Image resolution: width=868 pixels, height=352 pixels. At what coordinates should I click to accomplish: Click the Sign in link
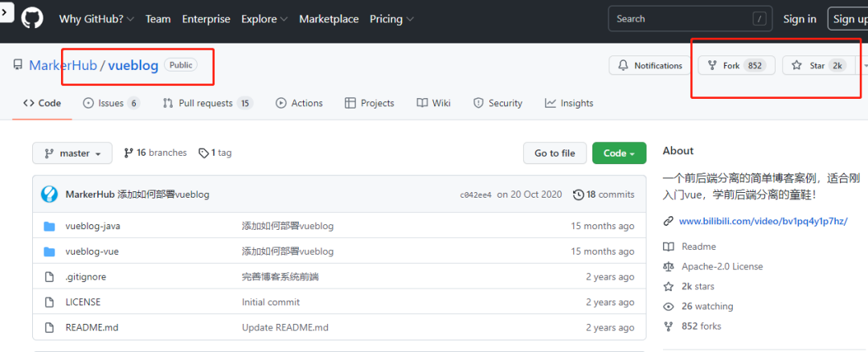800,18
